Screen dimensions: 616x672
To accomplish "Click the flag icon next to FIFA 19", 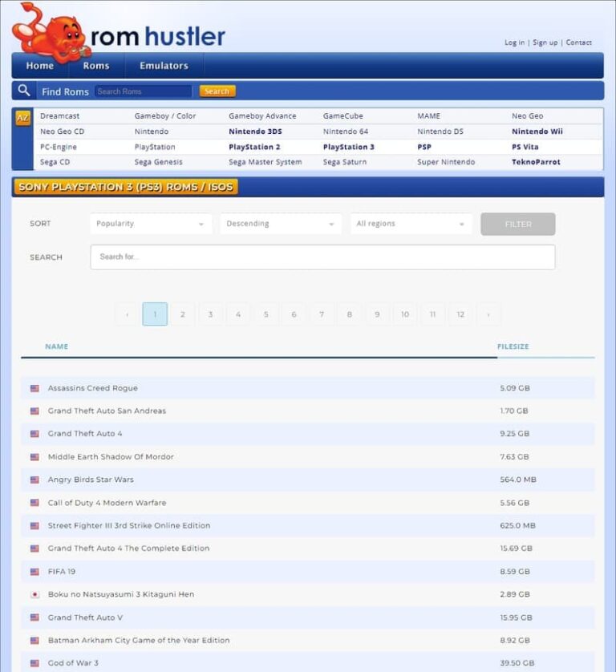I will (34, 572).
